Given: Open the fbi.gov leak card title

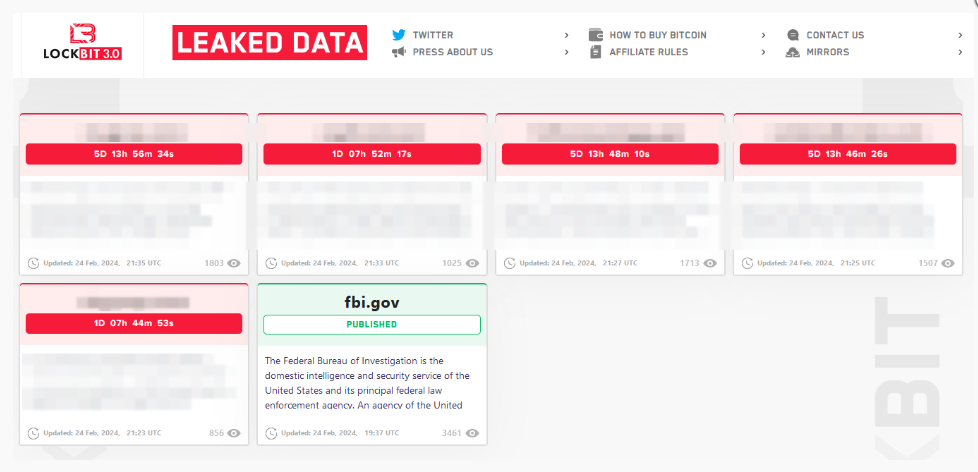Looking at the screenshot, I should [x=372, y=300].
